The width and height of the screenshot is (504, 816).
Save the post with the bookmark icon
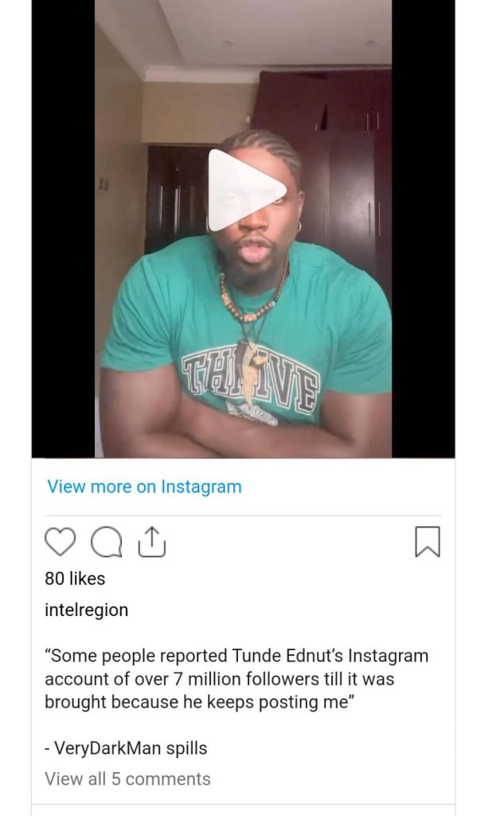[x=428, y=542]
